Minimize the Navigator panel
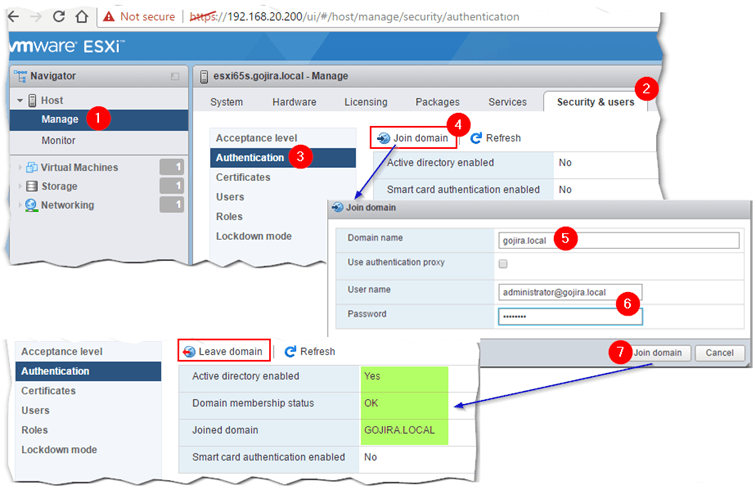Image resolution: width=756 pixels, height=490 pixels. [175, 76]
